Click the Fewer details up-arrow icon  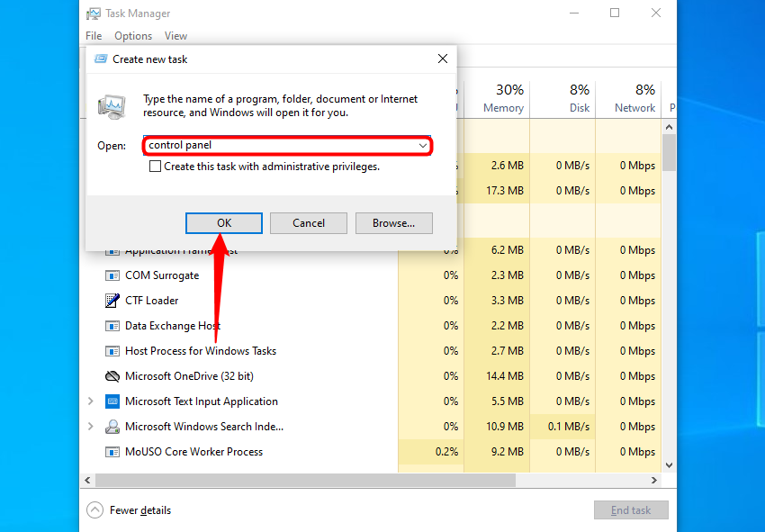click(x=94, y=510)
